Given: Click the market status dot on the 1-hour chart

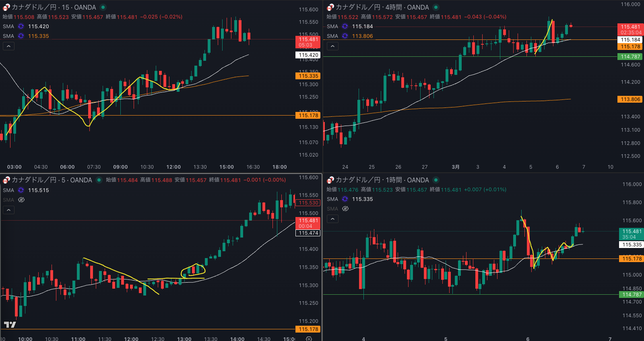Looking at the screenshot, I should click(x=436, y=180).
